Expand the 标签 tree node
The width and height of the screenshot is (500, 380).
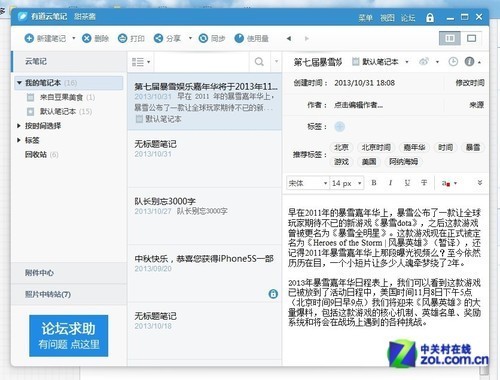[x=19, y=140]
